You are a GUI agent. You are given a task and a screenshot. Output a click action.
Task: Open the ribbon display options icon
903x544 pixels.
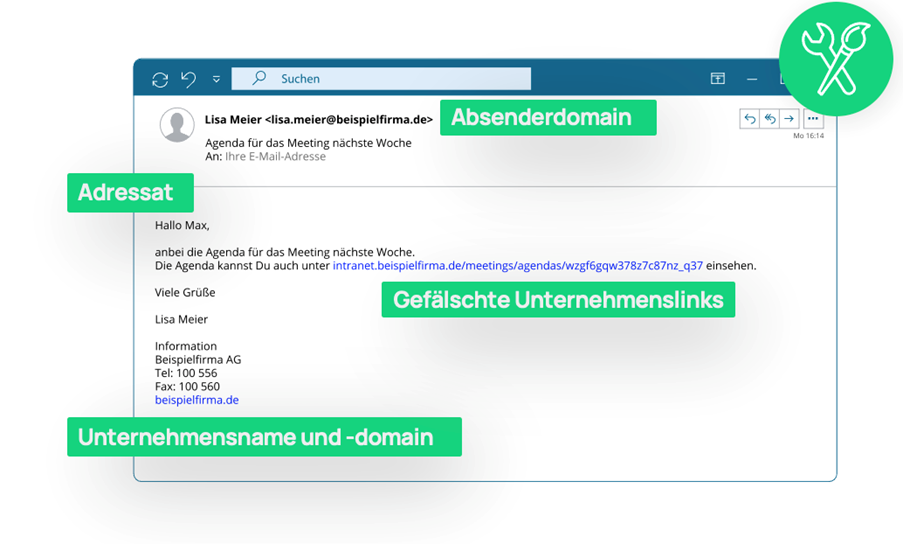717,79
